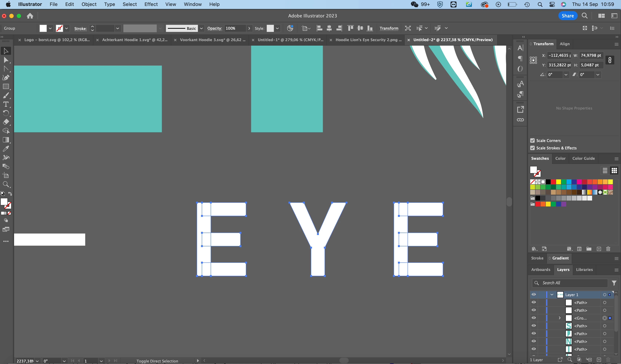The width and height of the screenshot is (621, 364).
Task: Click the Home icon
Action: point(30,16)
